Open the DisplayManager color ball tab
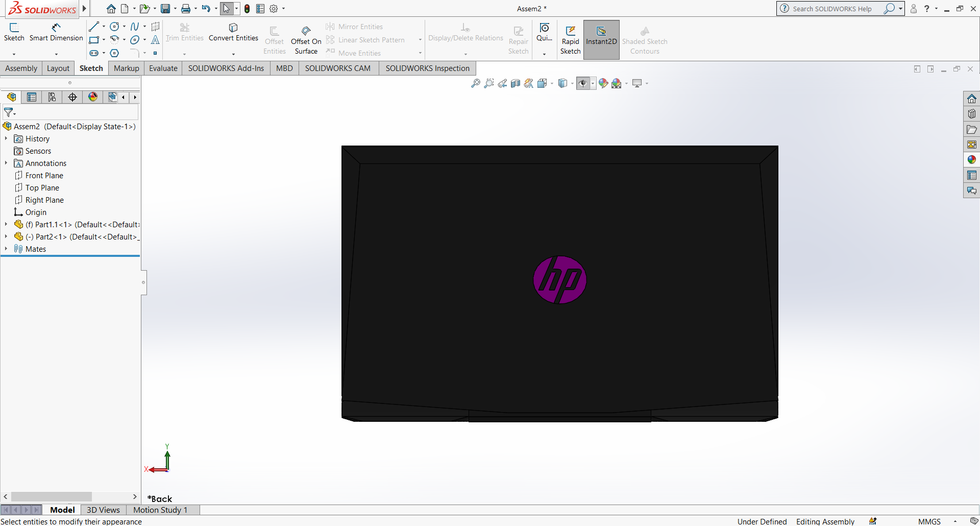This screenshot has height=526, width=980. 93,97
